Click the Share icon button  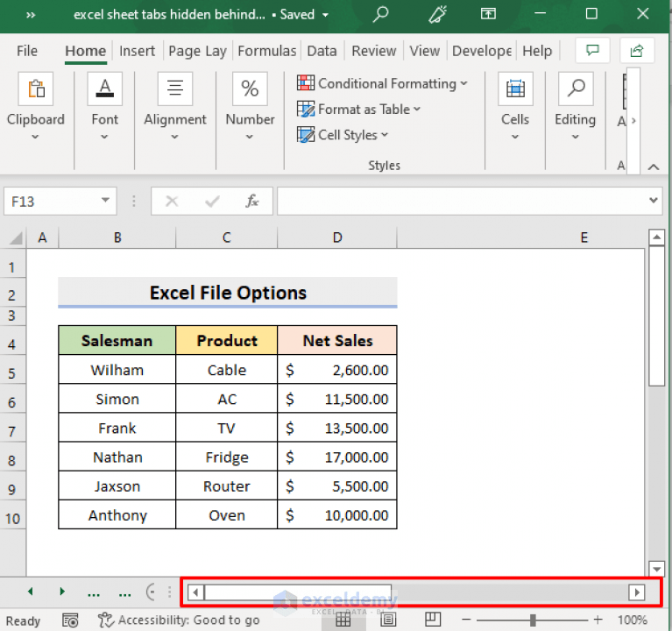[x=637, y=51]
